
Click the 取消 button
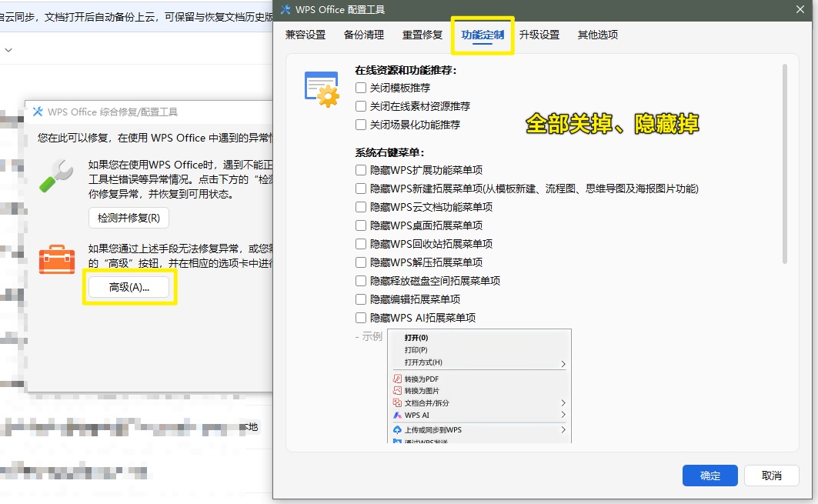(x=772, y=476)
